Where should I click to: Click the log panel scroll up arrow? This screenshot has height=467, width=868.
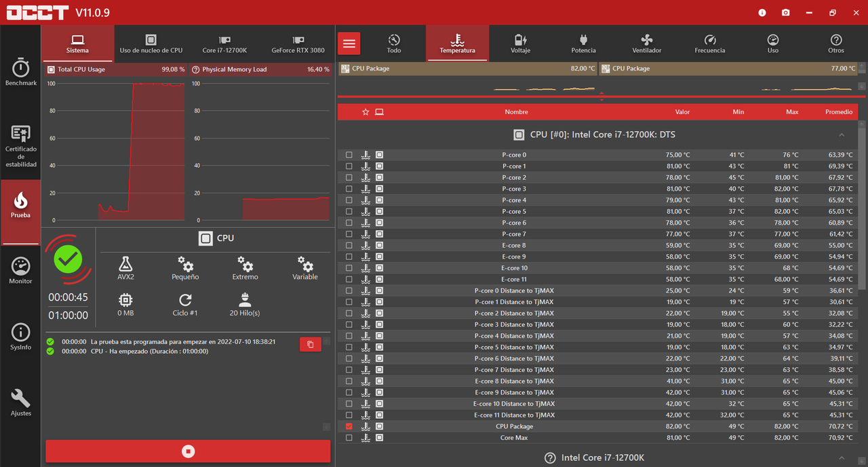tap(326, 341)
